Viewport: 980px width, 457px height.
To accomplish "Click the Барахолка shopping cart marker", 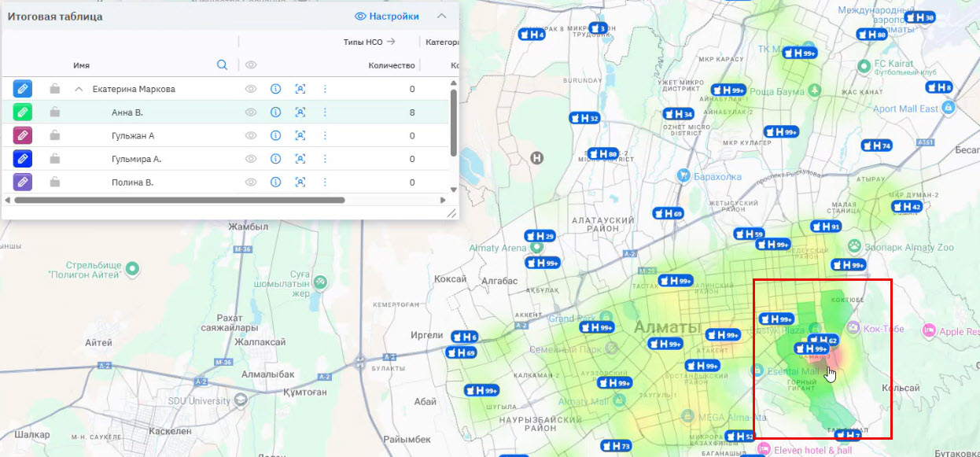I will click(x=684, y=176).
